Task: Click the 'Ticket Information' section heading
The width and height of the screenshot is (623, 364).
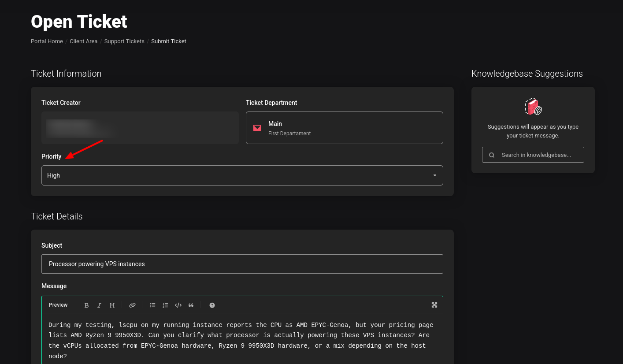Action: (66, 74)
